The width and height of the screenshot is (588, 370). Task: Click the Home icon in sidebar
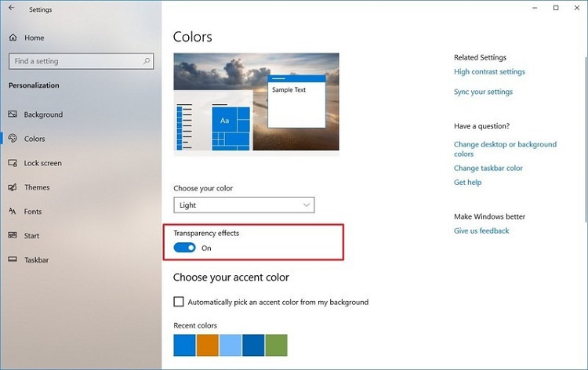point(13,38)
